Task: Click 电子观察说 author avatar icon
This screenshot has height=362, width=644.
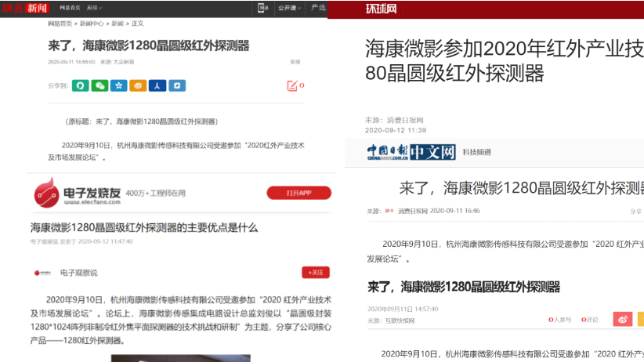Action: tap(42, 273)
